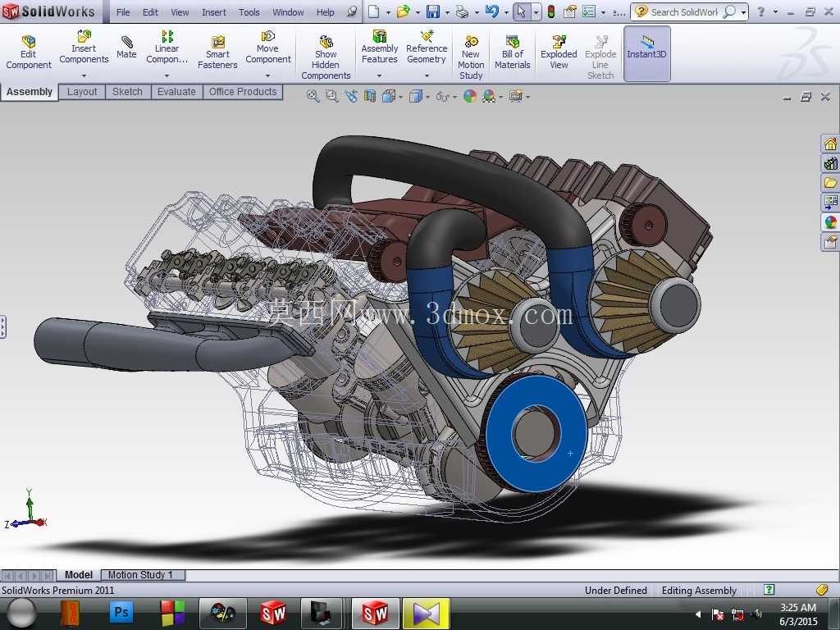Switch to the Sketch tab

tap(127, 92)
